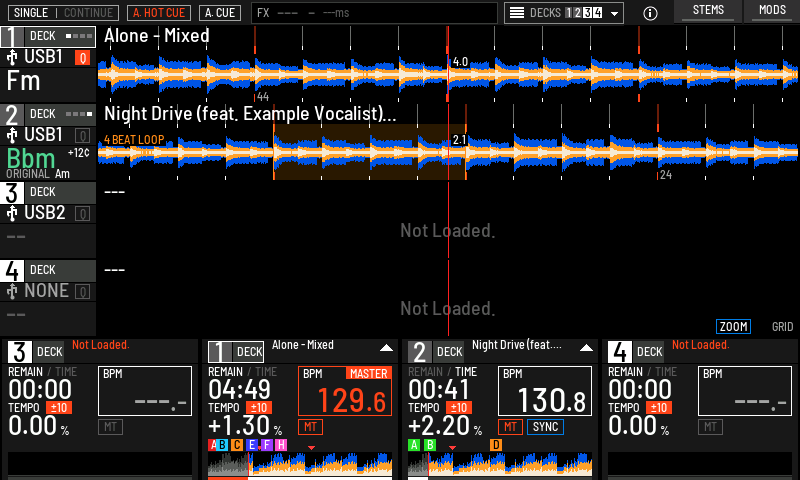
Task: Click the 0 box beside deck 2 USB1
Action: point(83,136)
